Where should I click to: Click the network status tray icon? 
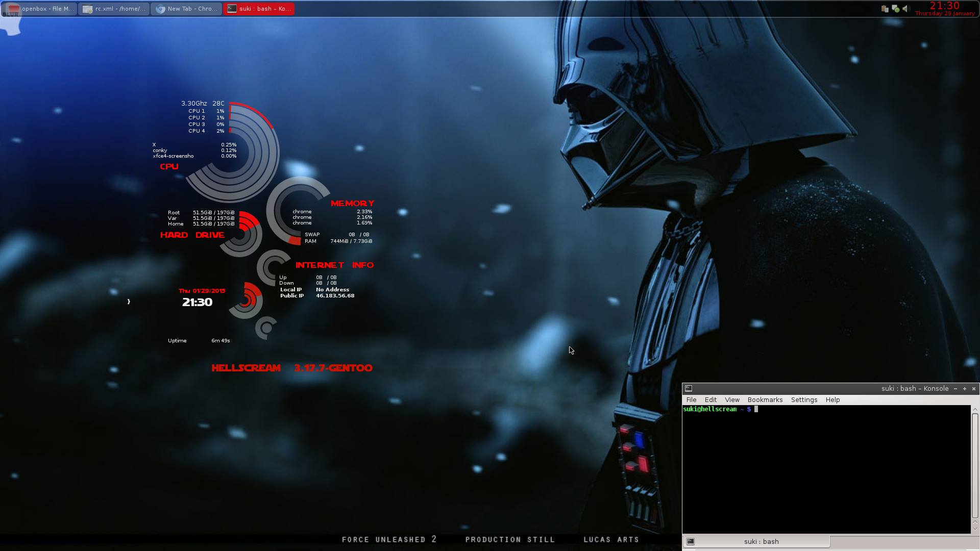coord(895,9)
